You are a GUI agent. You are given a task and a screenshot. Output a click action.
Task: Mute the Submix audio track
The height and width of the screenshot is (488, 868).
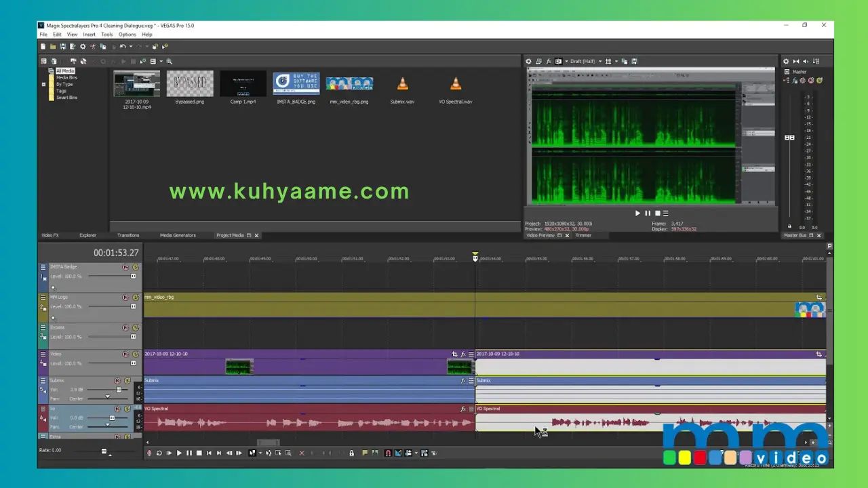[117, 381]
